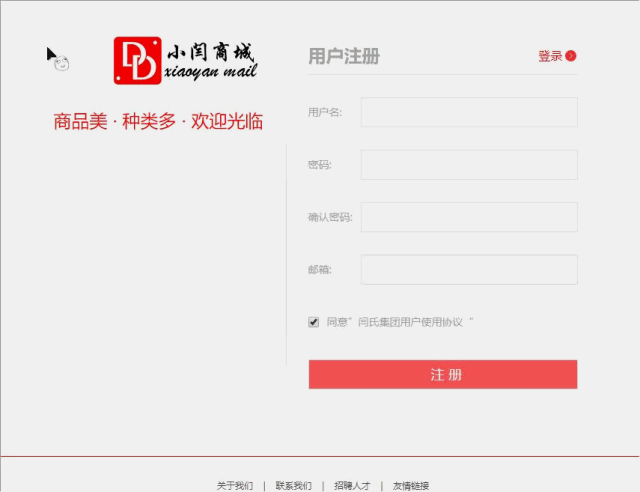
Task: Click the 用户名: label
Action: tap(325, 112)
